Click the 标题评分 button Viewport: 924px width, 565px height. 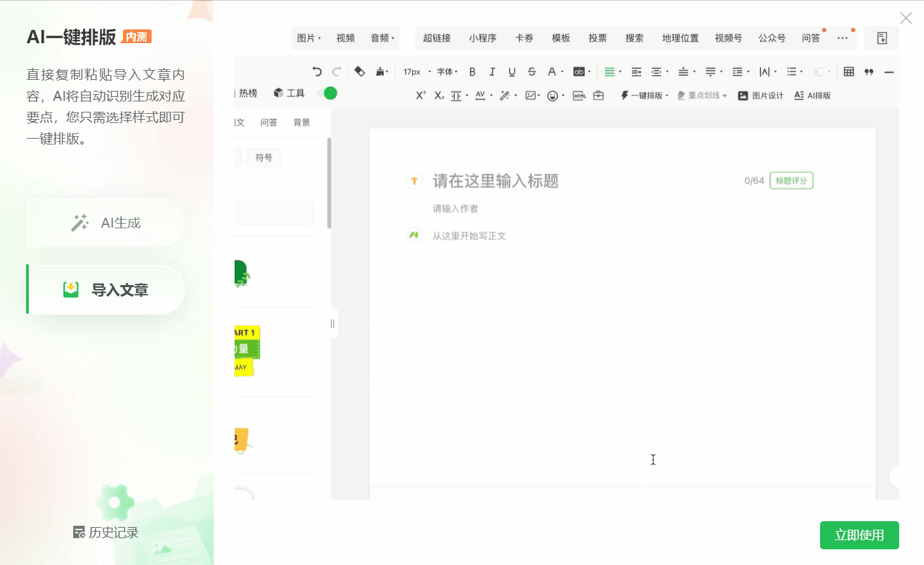tap(791, 180)
